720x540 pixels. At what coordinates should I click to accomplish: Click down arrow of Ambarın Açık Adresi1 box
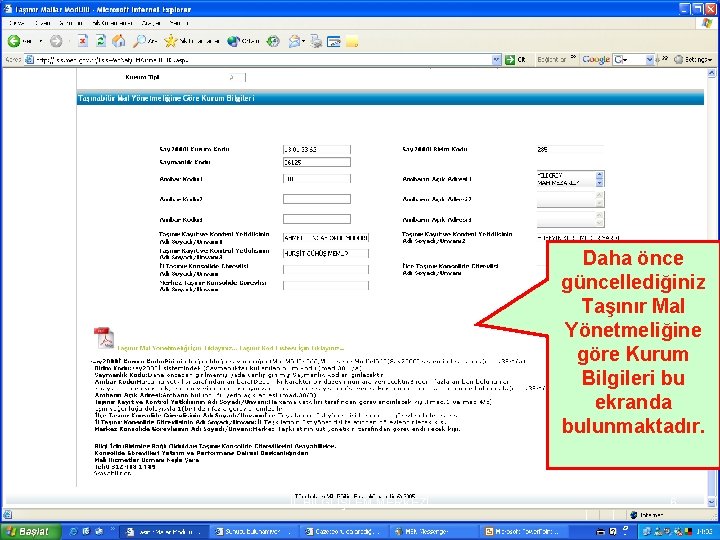click(599, 183)
